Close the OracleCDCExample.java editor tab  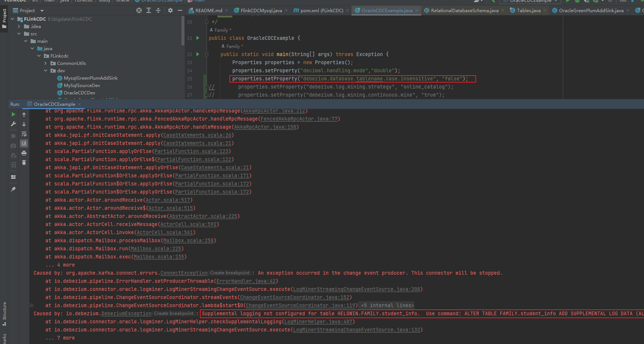click(x=417, y=10)
